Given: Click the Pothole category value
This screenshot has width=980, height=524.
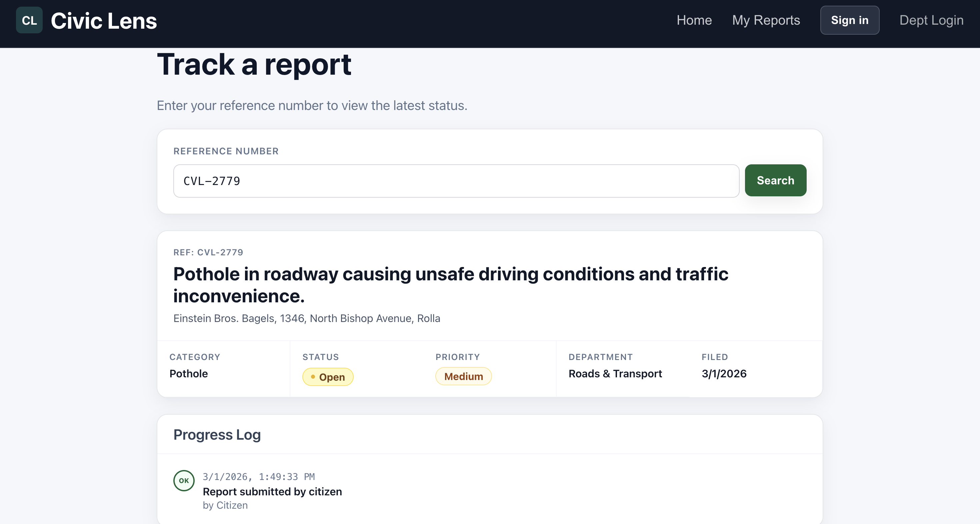Looking at the screenshot, I should (x=189, y=374).
